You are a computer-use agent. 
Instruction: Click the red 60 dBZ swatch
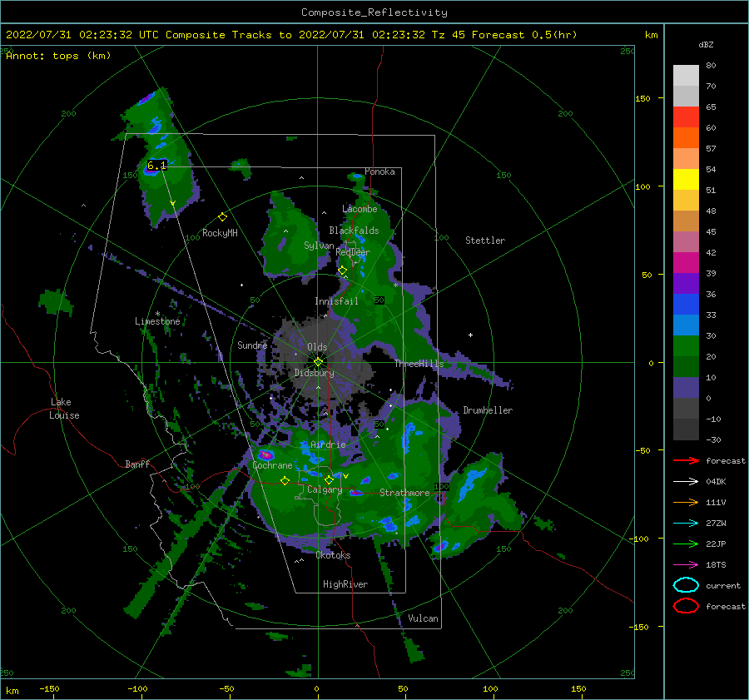[686, 117]
